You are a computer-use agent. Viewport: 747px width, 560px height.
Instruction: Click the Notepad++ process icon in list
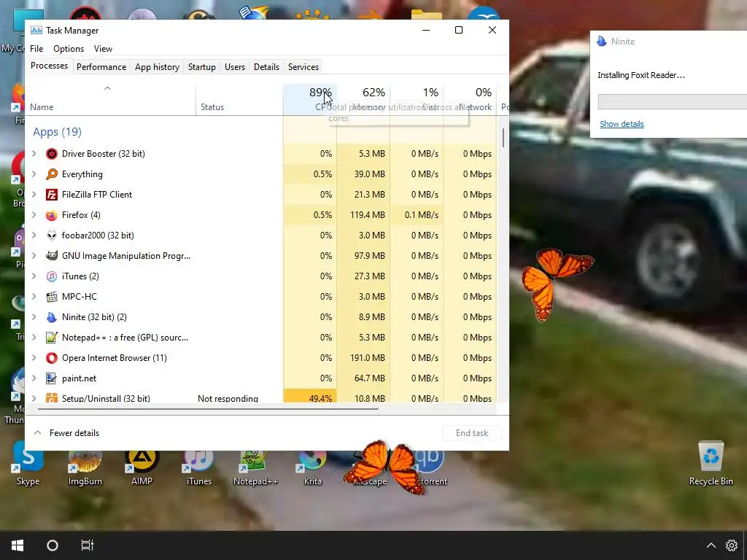(x=52, y=338)
